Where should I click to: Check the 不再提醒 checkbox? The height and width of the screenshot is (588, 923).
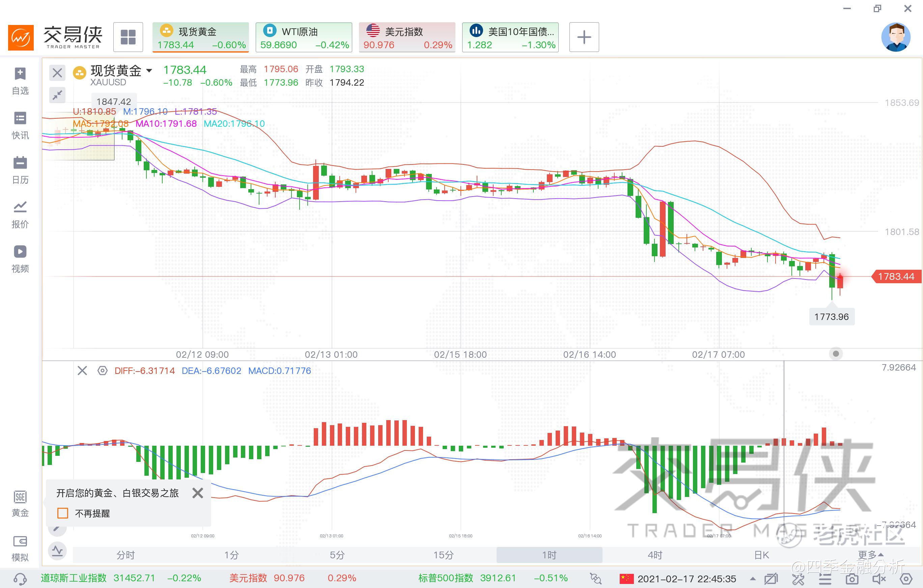pyautogui.click(x=62, y=513)
